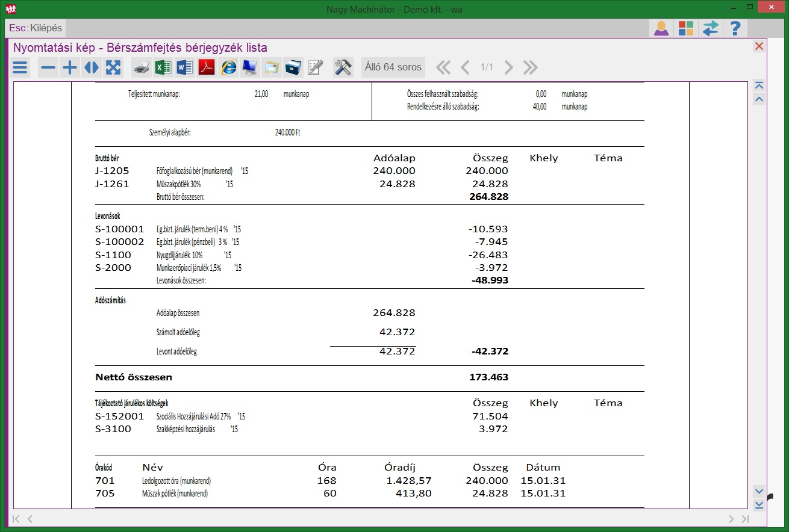Zoom in with the plus icon
Screen dimensions: 789x532
[70, 67]
